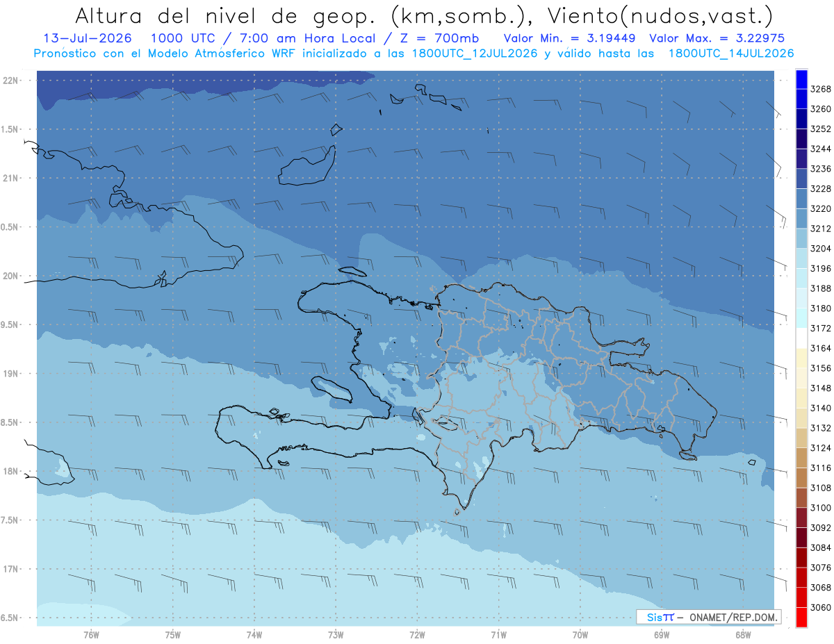Click the colorbar label '3060'
Screen dimensions: 834x644
coord(821,607)
